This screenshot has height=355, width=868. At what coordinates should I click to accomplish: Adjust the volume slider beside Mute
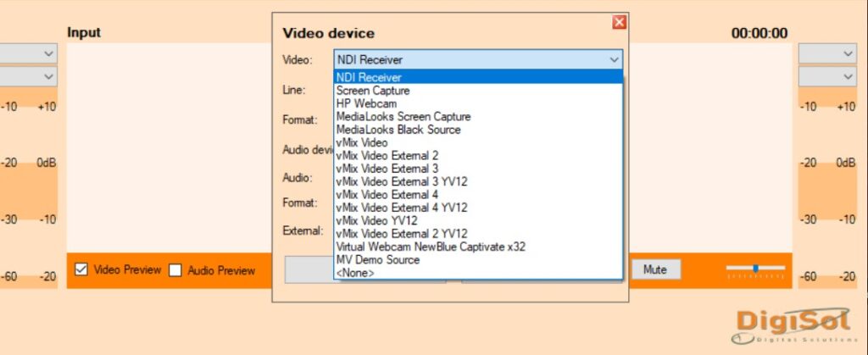pos(755,269)
